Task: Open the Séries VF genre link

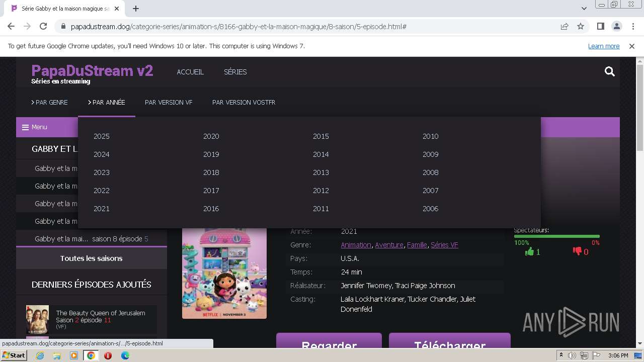Action: [444, 245]
